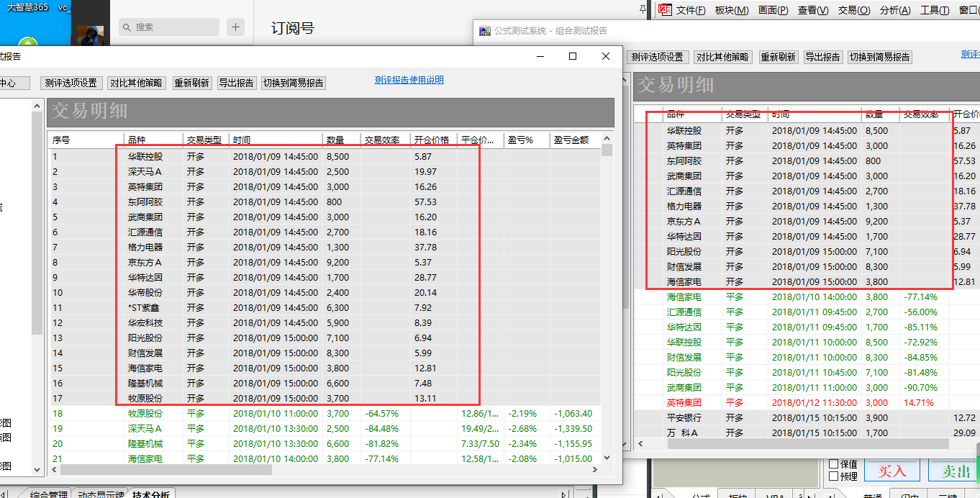Switch to the 技术分析 tab

(x=151, y=494)
